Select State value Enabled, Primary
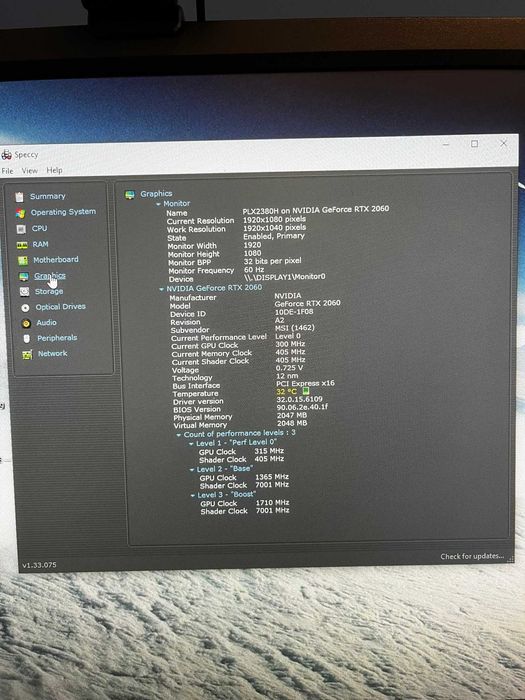The image size is (525, 700). (274, 236)
